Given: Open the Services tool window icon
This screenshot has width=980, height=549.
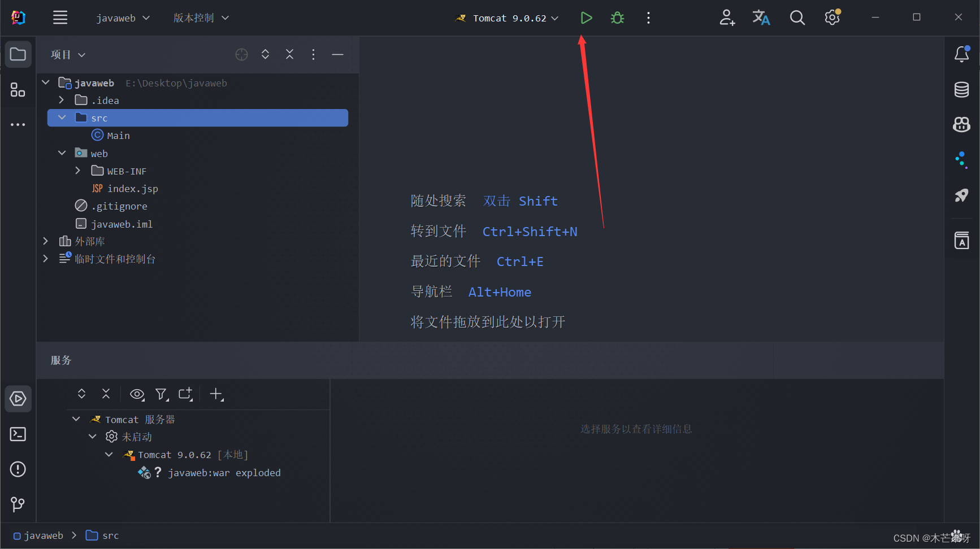Looking at the screenshot, I should tap(18, 399).
